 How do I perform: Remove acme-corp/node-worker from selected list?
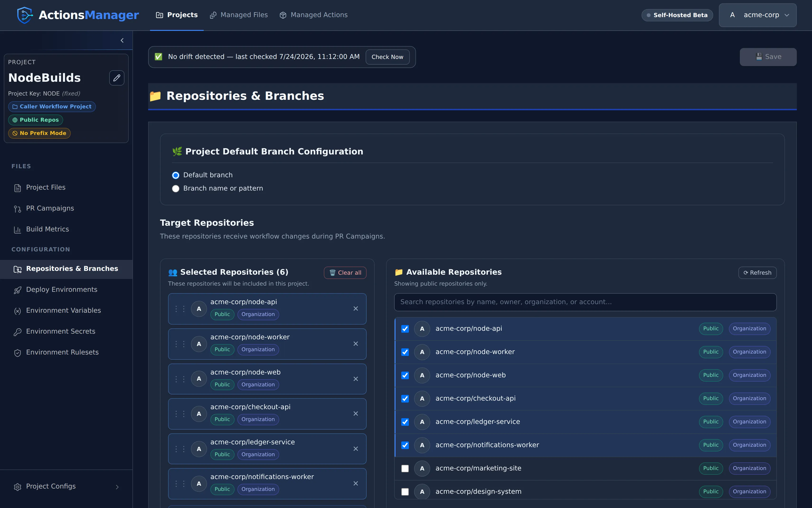(x=355, y=344)
